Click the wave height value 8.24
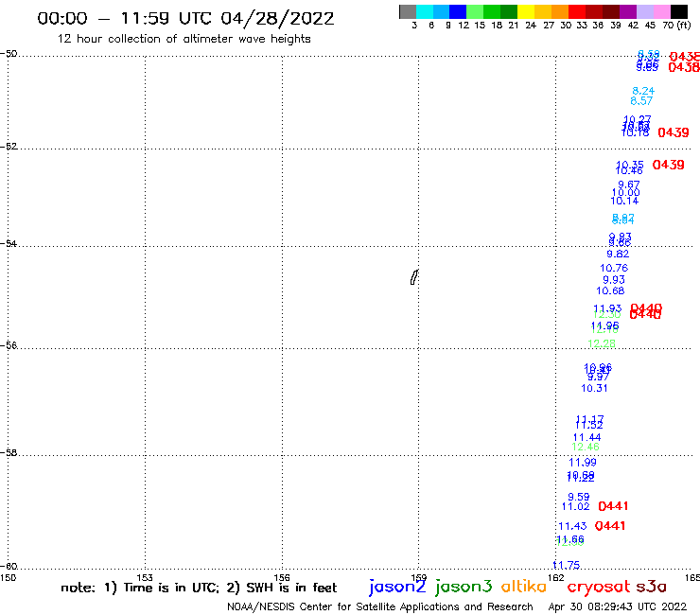This screenshot has width=700, height=615. coord(643,91)
